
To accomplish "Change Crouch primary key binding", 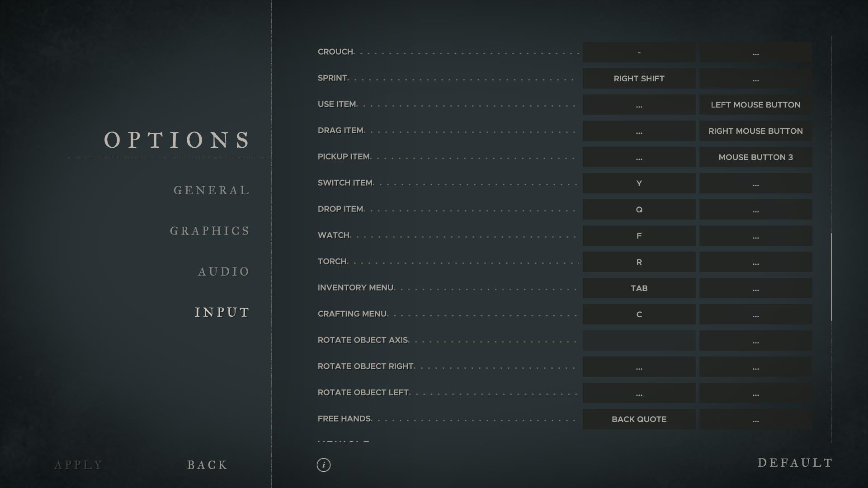I will coord(639,52).
